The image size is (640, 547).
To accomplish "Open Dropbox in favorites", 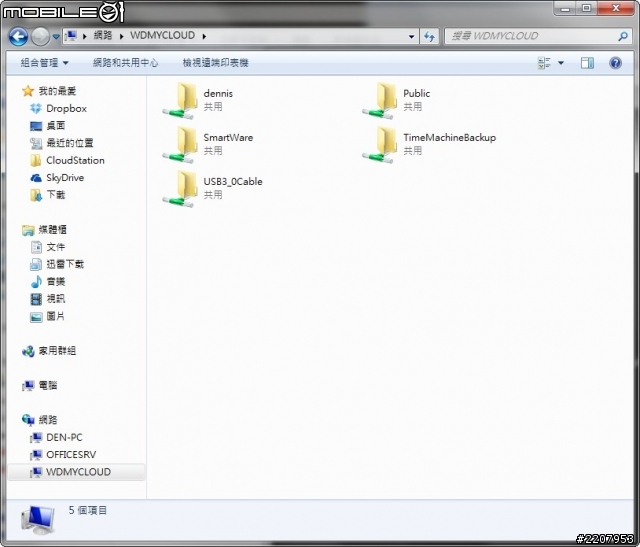I will (67, 109).
